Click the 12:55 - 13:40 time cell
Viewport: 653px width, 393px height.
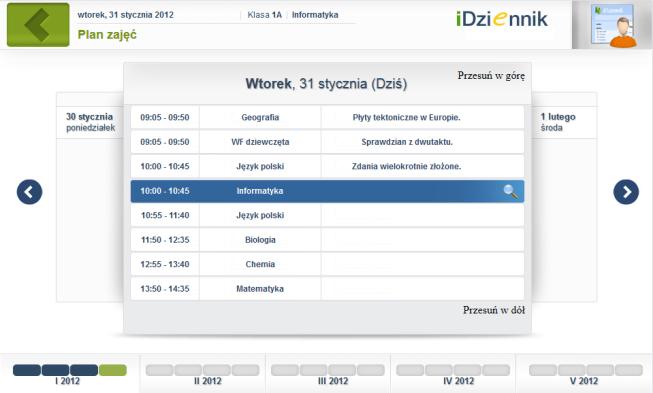click(165, 264)
